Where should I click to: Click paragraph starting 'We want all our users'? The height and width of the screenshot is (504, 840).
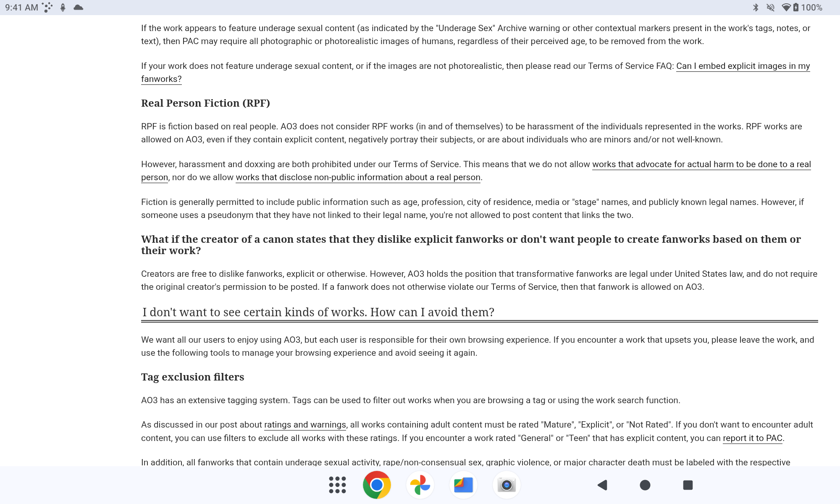pyautogui.click(x=478, y=346)
